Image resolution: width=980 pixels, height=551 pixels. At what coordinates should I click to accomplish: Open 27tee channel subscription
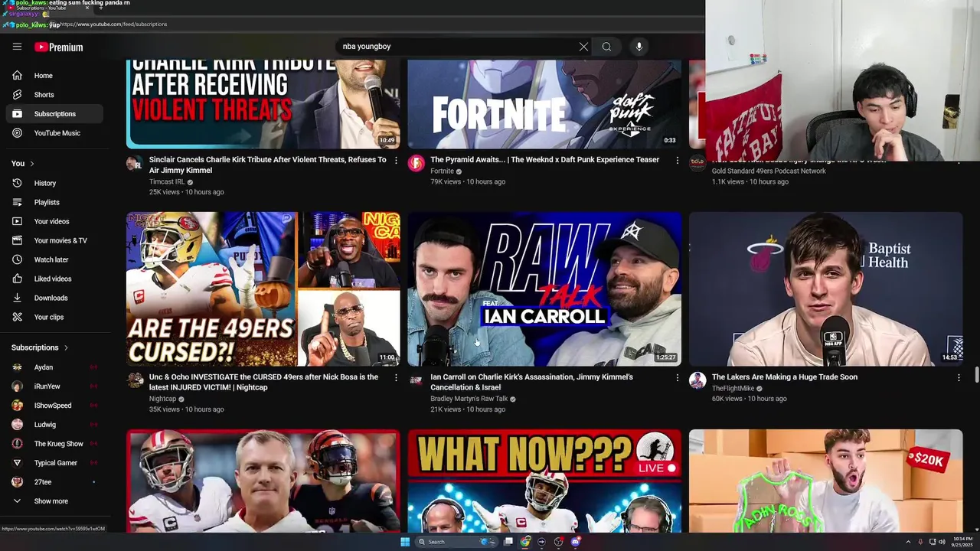54,482
